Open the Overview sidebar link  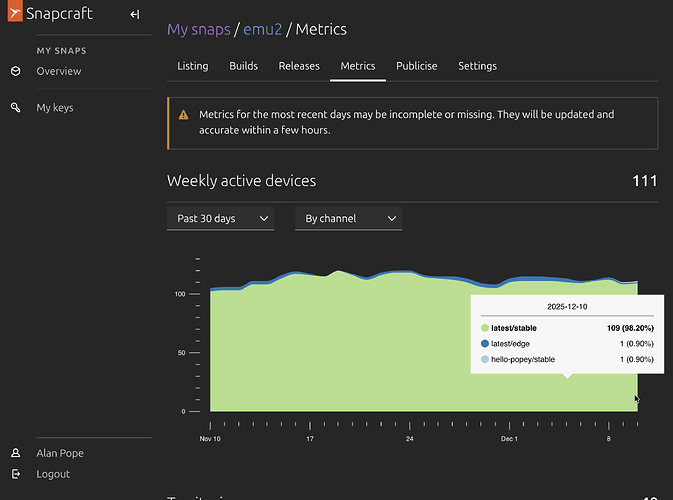59,71
